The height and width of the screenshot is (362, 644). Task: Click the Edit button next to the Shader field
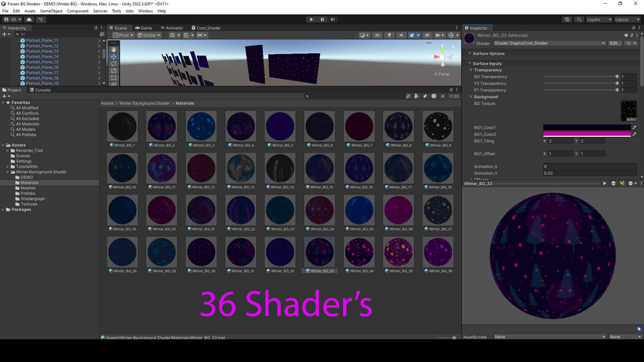(x=615, y=43)
